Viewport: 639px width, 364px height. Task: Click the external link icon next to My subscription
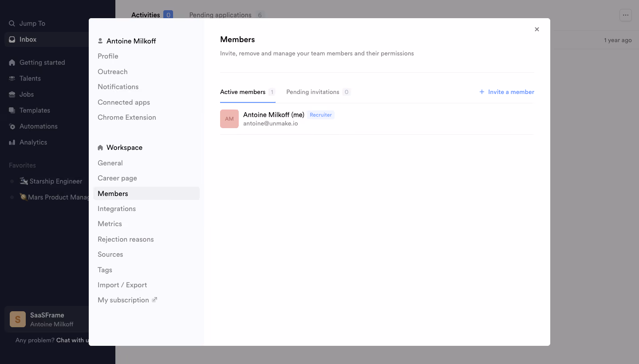[x=154, y=300]
